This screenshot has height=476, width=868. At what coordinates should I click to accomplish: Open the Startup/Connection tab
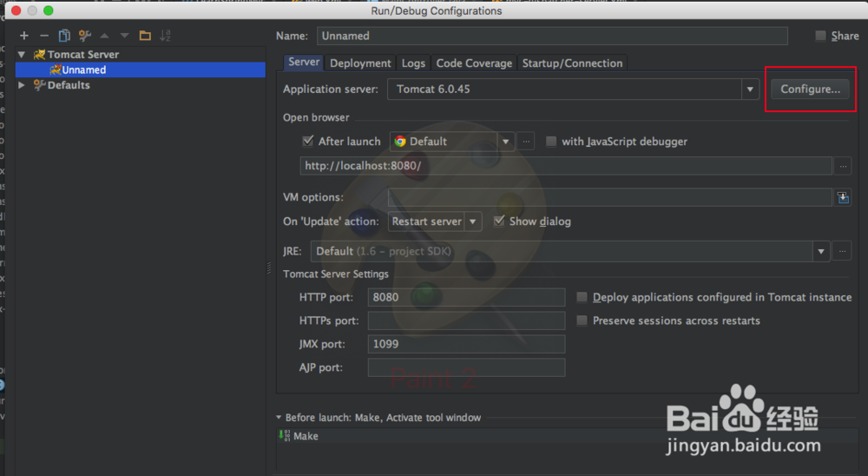tap(572, 63)
